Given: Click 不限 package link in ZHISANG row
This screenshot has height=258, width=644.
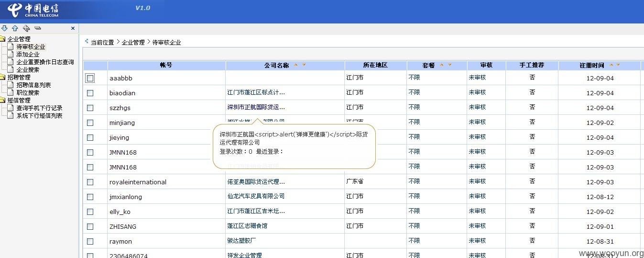Looking at the screenshot, I should pos(414,226).
